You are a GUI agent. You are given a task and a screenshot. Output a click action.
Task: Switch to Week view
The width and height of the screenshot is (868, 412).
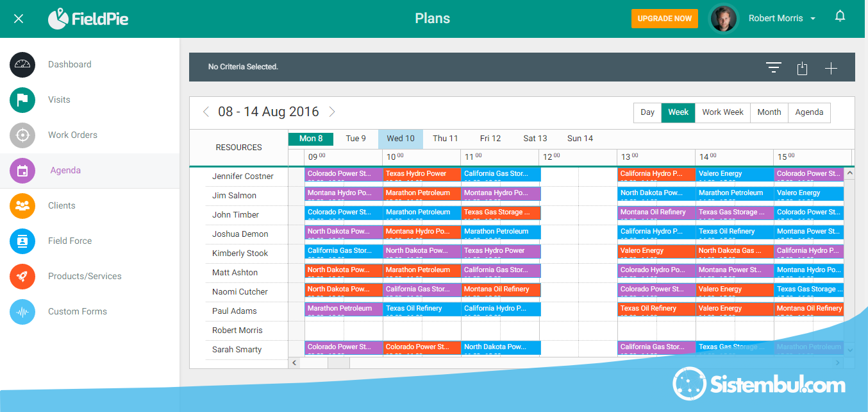pyautogui.click(x=678, y=112)
